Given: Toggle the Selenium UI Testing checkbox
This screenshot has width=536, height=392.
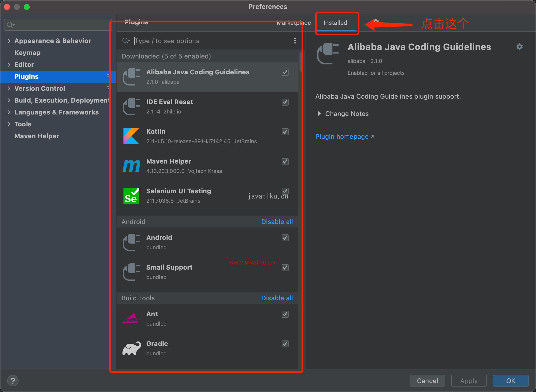Looking at the screenshot, I should click(x=285, y=191).
